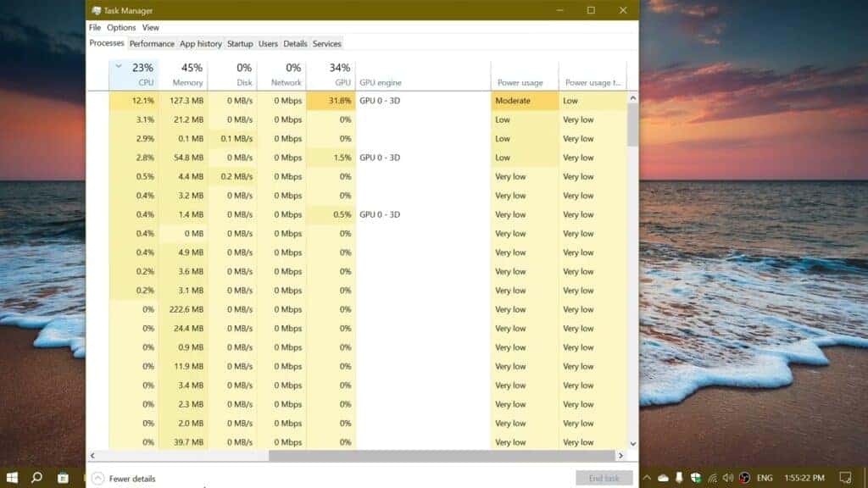
Task: Sort by Power usage trend column
Action: click(593, 75)
